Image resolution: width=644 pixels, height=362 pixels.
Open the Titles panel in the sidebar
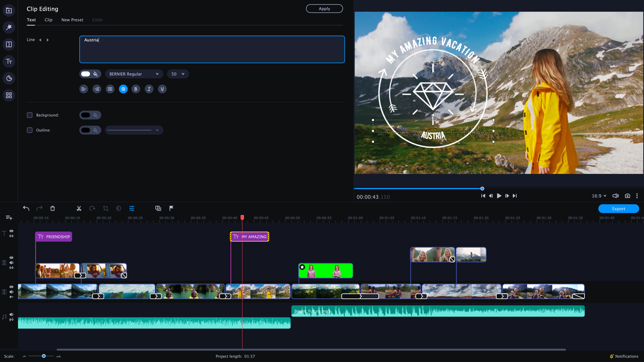[8, 61]
